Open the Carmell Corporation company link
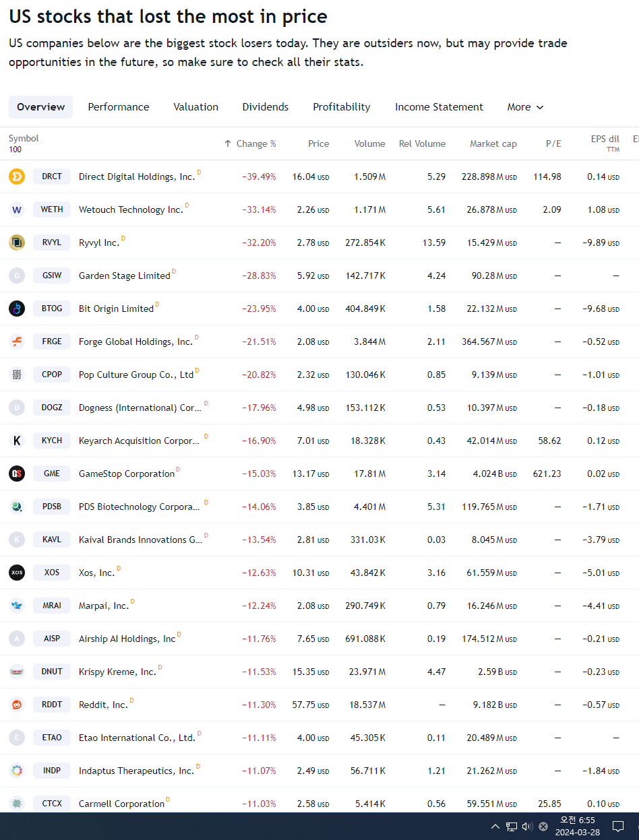The height and width of the screenshot is (840, 639). pos(122,804)
